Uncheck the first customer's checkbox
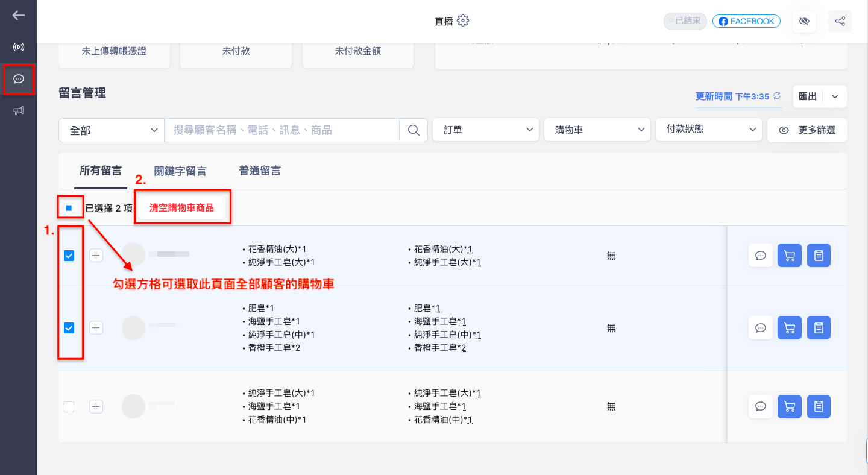868x475 pixels. pyautogui.click(x=69, y=256)
